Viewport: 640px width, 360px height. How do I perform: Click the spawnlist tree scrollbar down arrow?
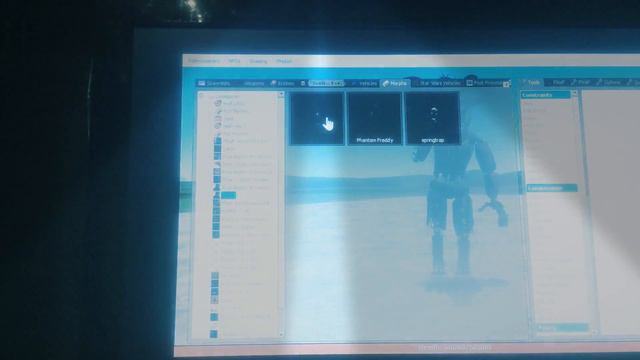(x=281, y=335)
